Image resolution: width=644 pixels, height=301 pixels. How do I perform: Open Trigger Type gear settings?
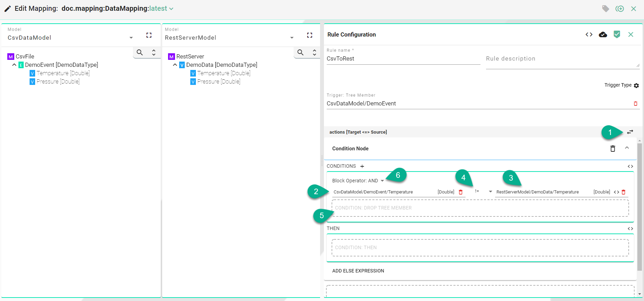636,86
